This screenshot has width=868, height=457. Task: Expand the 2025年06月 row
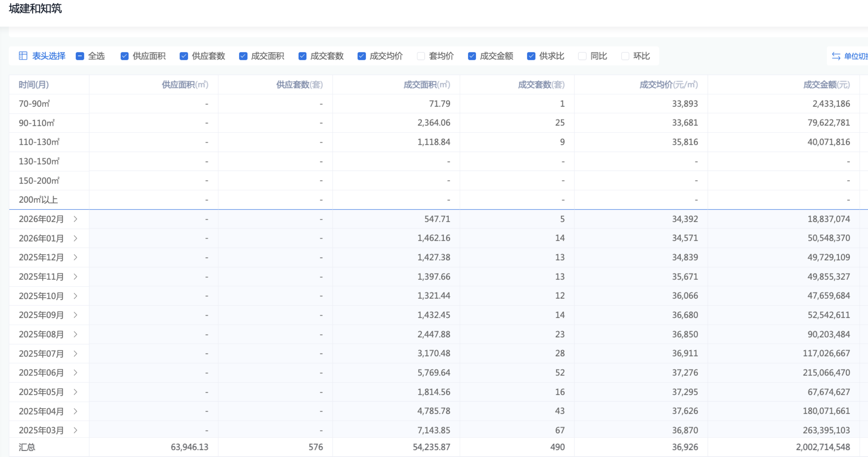pyautogui.click(x=76, y=373)
